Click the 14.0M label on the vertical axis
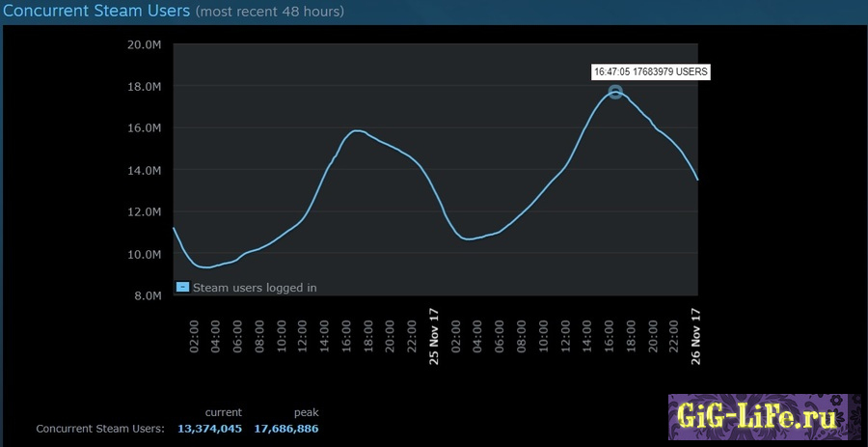 point(144,171)
